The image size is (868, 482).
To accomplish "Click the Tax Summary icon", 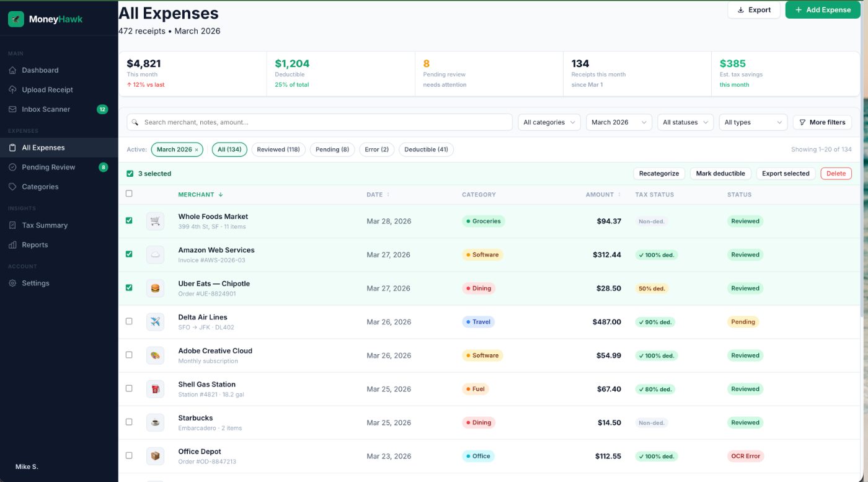I will point(12,225).
